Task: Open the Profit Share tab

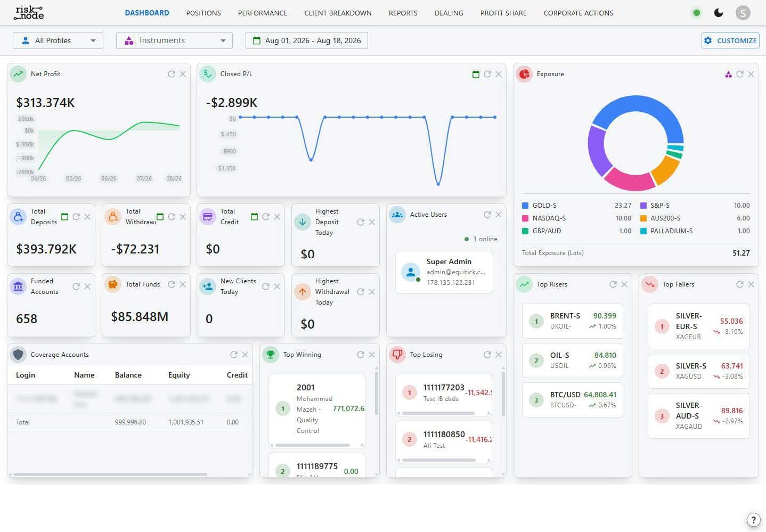Action: click(503, 13)
